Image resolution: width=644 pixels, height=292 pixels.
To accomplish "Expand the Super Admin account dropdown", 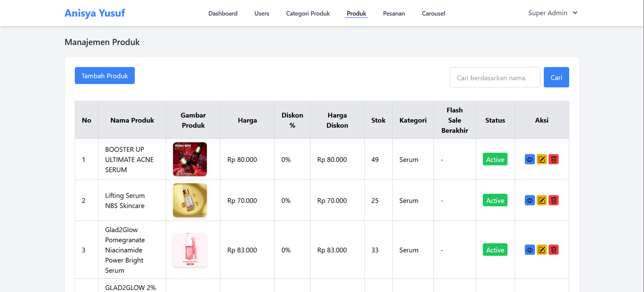I will (x=553, y=13).
